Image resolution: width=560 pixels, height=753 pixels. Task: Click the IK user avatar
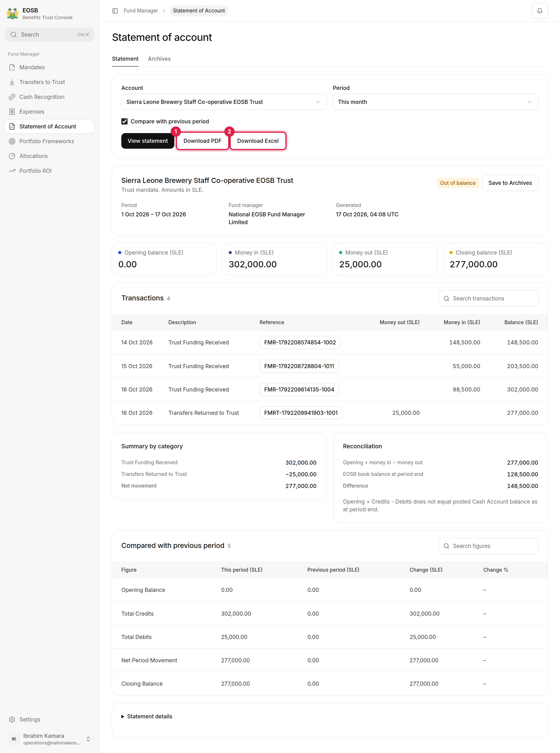(x=14, y=739)
